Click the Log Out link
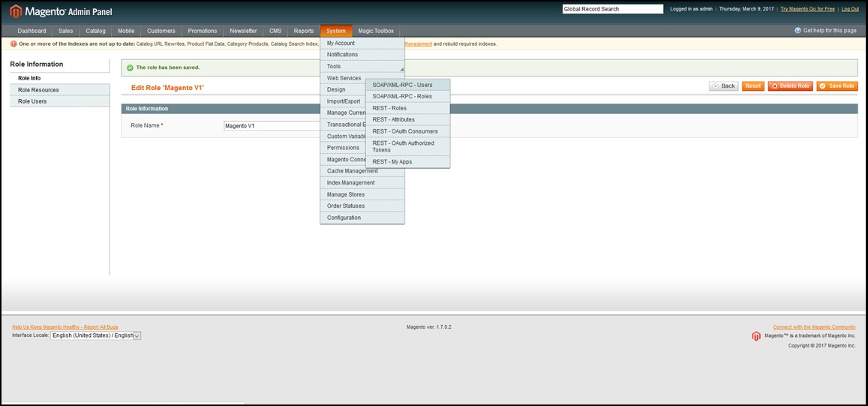Viewport: 868px width, 406px height. 850,9
